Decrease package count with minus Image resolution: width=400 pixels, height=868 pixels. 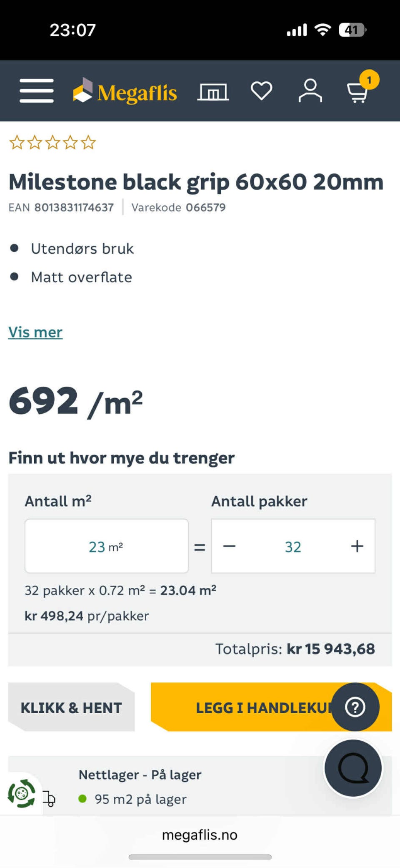230,546
